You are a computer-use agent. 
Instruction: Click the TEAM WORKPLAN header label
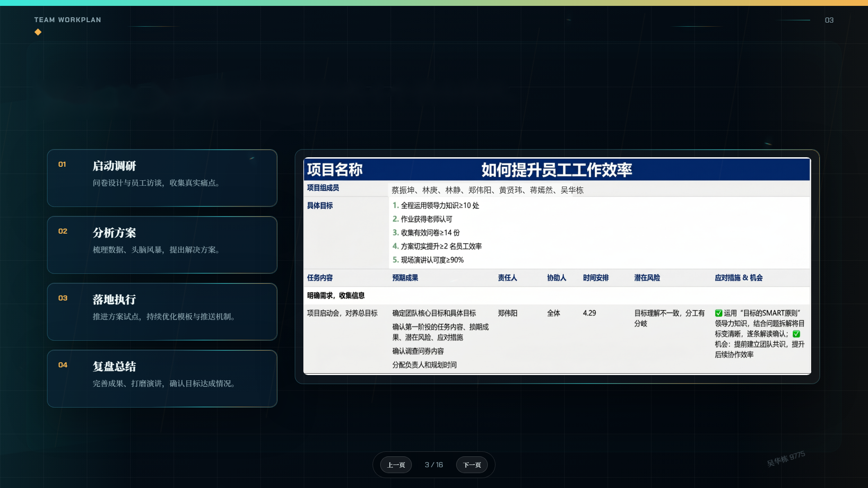coord(68,20)
